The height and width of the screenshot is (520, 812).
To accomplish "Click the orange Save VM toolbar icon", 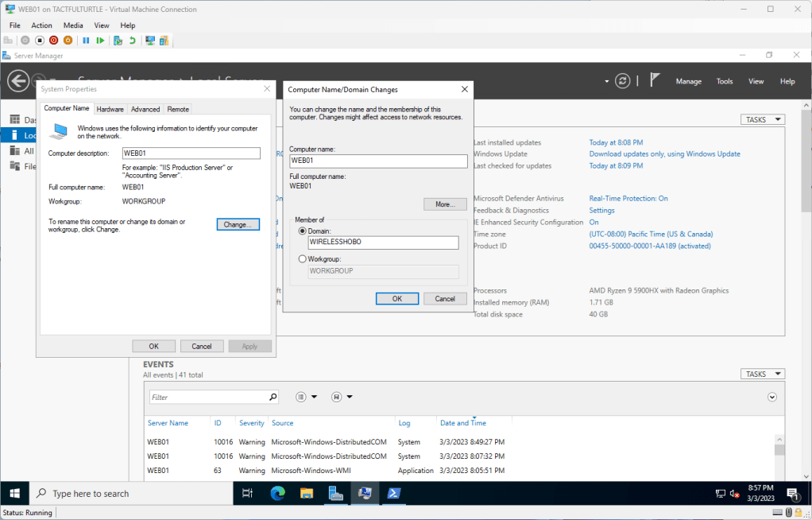I will (68, 41).
